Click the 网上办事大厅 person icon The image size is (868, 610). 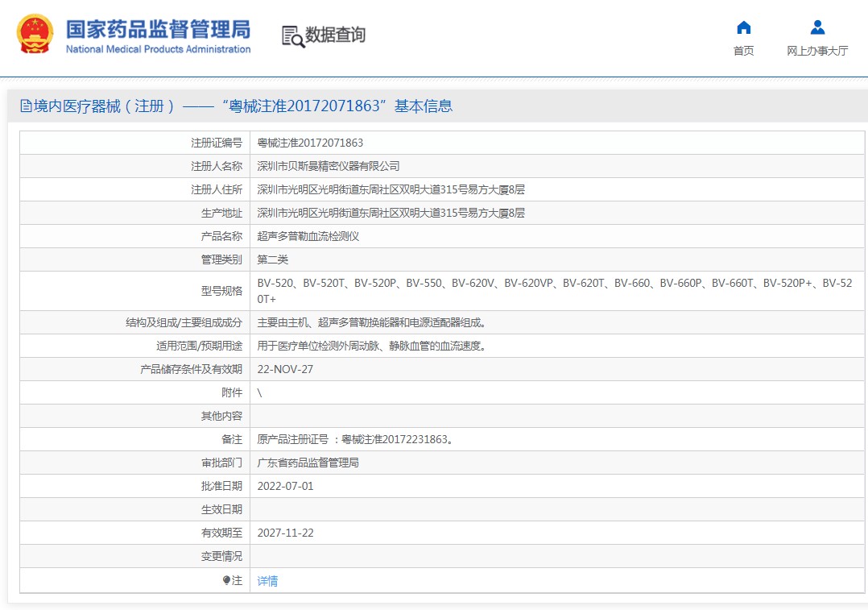[x=817, y=28]
